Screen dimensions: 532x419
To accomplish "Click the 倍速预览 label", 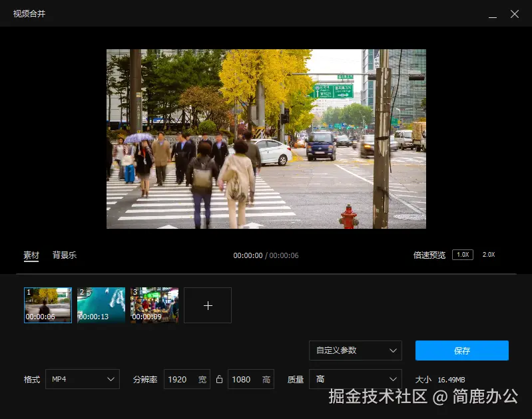I will 429,255.
